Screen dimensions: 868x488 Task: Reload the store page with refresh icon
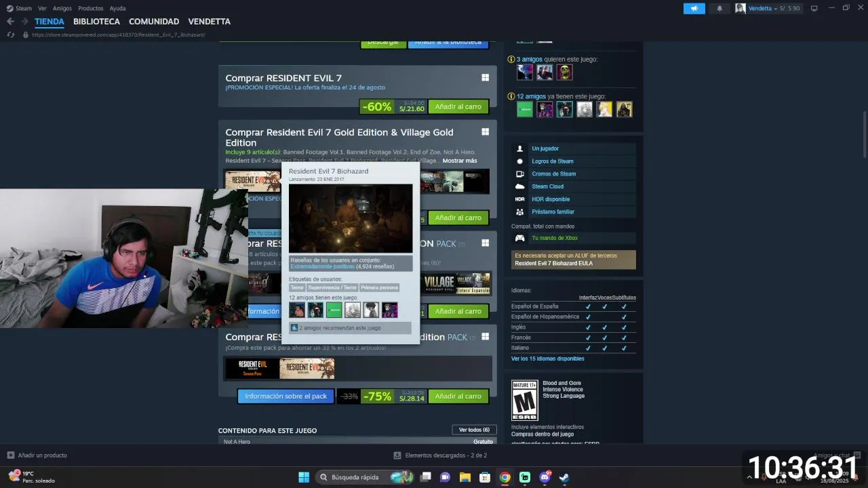tap(10, 35)
